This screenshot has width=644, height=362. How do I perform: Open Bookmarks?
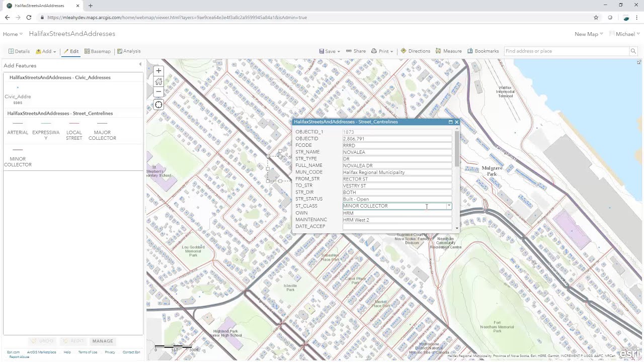pyautogui.click(x=483, y=51)
